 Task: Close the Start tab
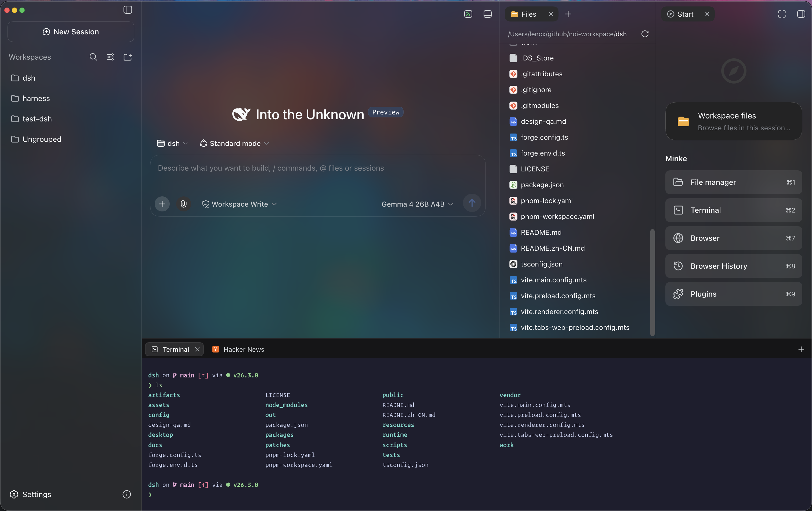tap(707, 14)
